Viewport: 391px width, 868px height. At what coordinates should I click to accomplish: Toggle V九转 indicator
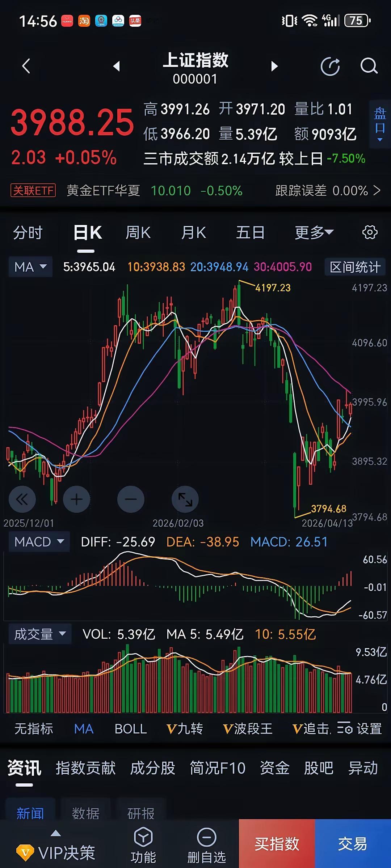(185, 729)
